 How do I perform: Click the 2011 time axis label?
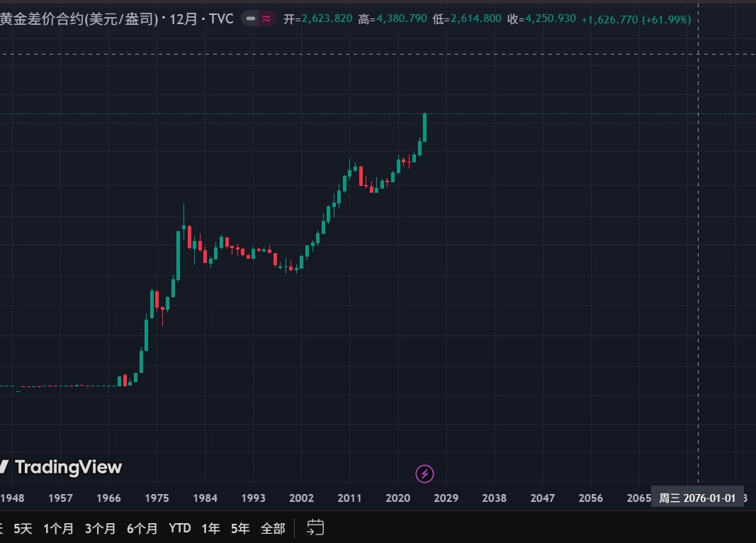point(349,498)
